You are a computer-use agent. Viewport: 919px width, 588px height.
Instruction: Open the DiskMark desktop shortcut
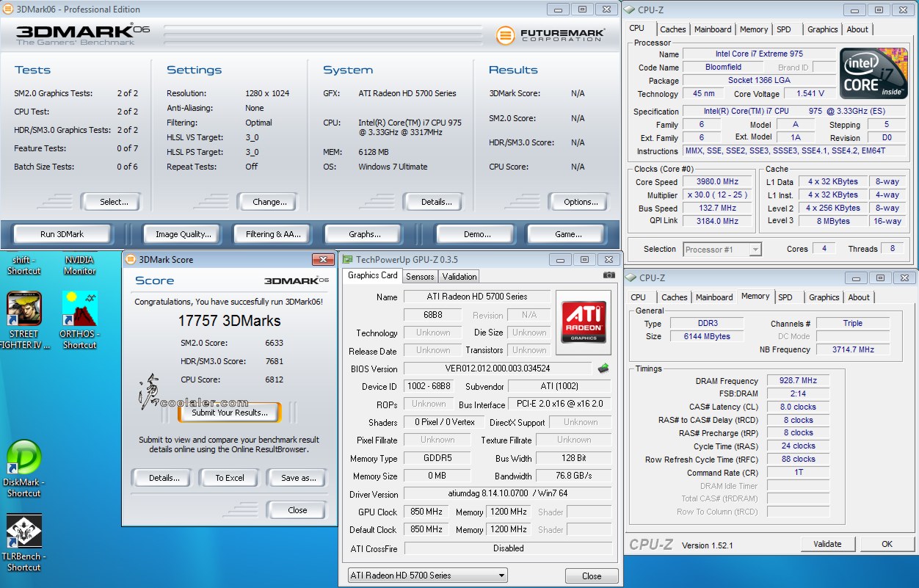click(x=23, y=468)
